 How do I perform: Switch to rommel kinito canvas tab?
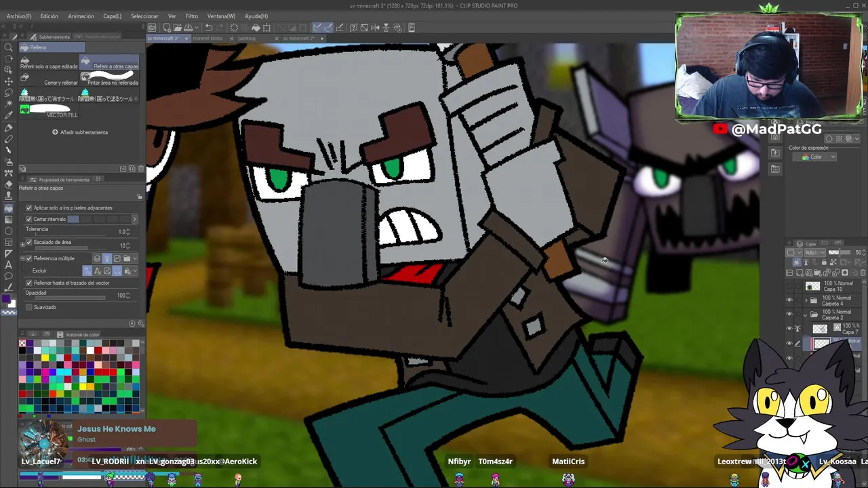point(208,39)
